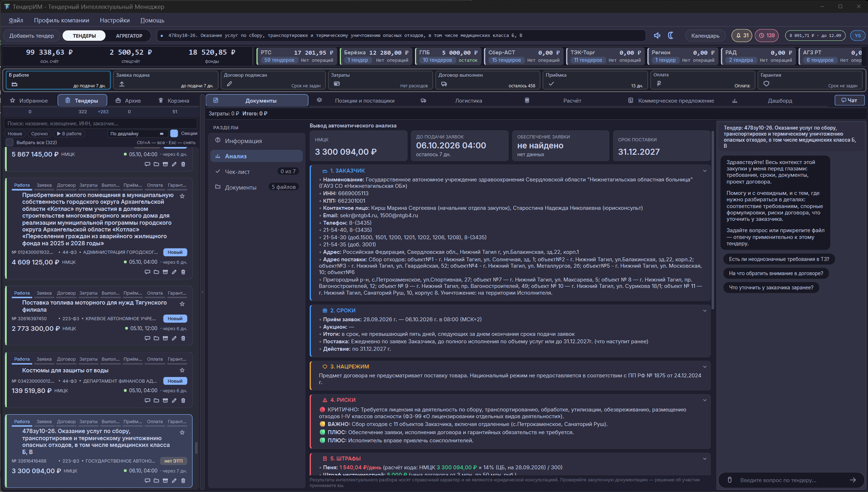
Task: Open the По дедлайну sort dropdown
Action: (137, 133)
